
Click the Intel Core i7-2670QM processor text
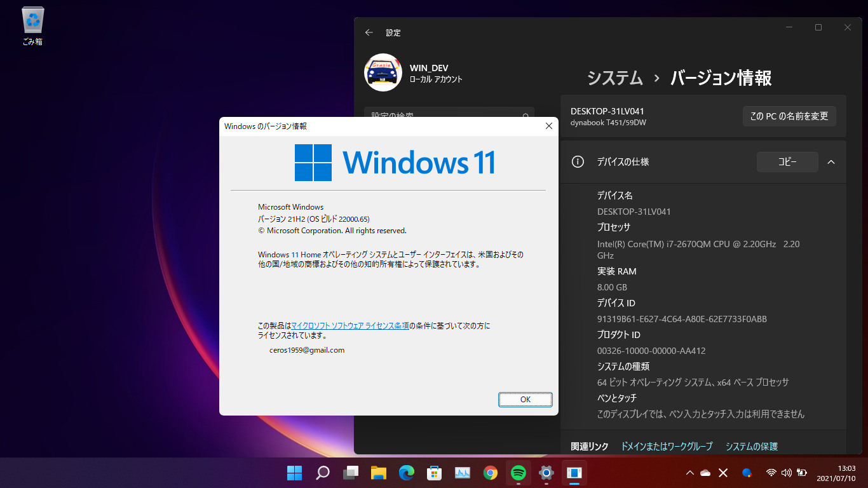(698, 249)
